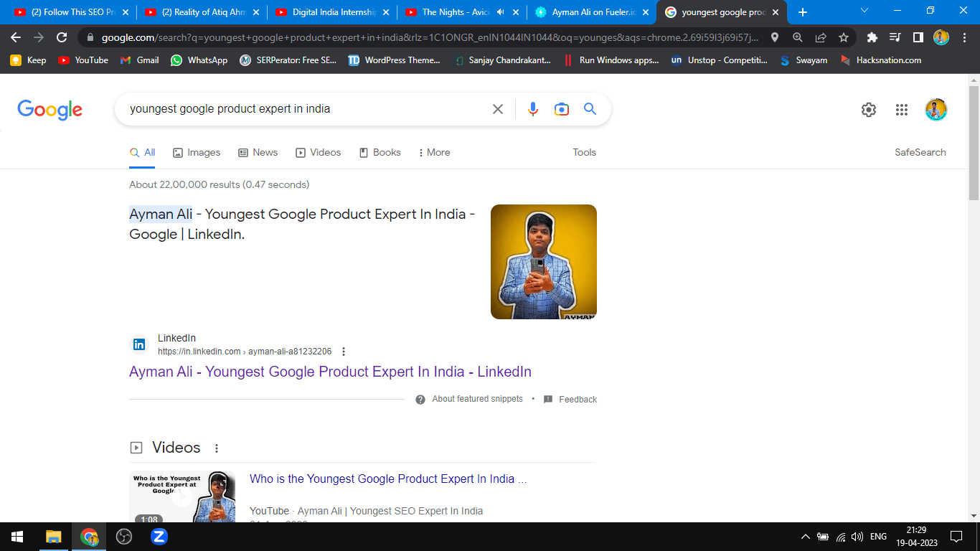This screenshot has width=980, height=551.
Task: Open options for the LinkedIn result
Action: [x=344, y=352]
